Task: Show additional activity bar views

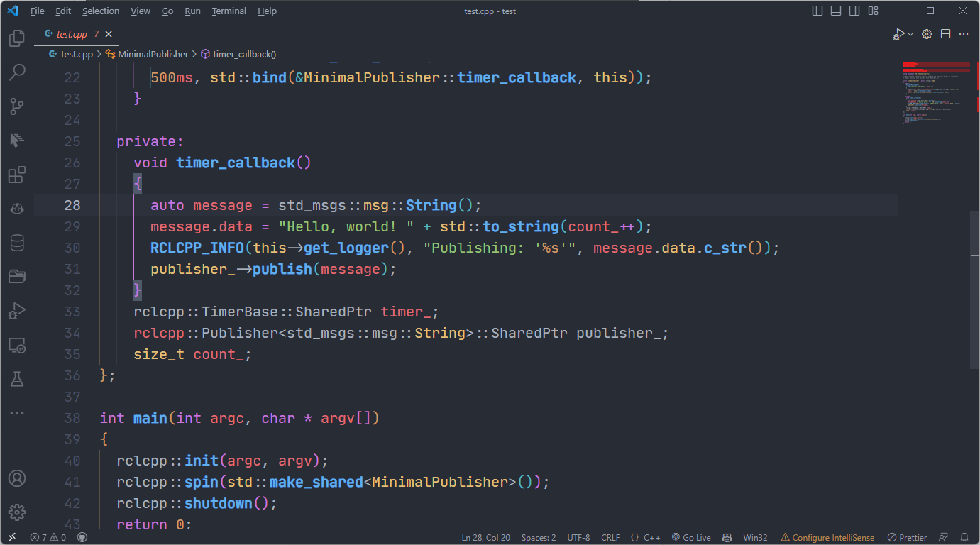Action: pos(17,413)
